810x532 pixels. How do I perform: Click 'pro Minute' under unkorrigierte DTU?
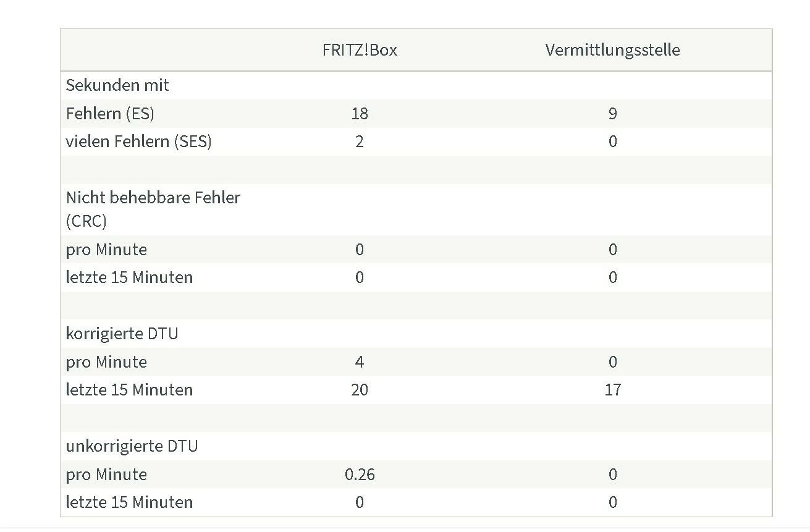[106, 475]
